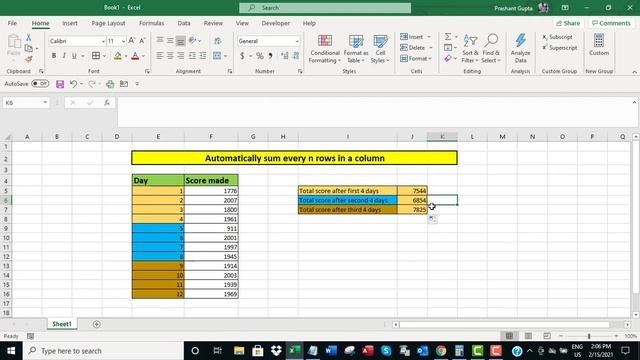Open Format as Table

(x=356, y=49)
